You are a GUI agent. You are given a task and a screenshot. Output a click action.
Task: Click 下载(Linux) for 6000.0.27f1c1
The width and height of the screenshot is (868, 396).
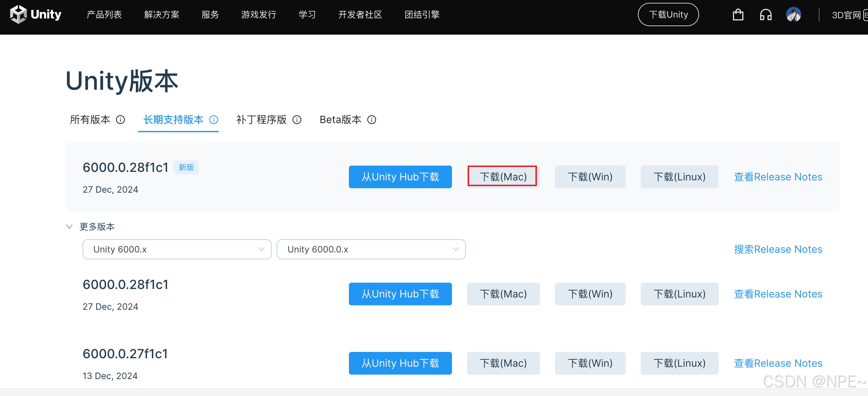[679, 363]
